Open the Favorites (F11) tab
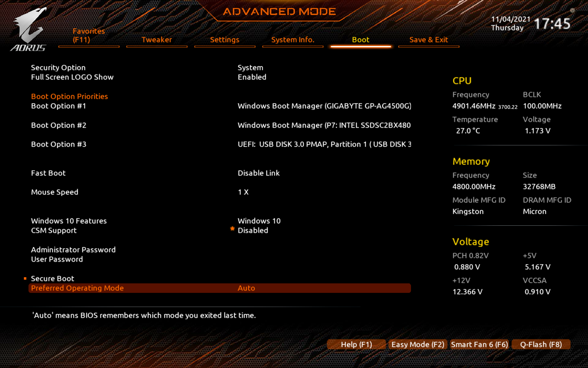588x368 pixels. tap(89, 36)
